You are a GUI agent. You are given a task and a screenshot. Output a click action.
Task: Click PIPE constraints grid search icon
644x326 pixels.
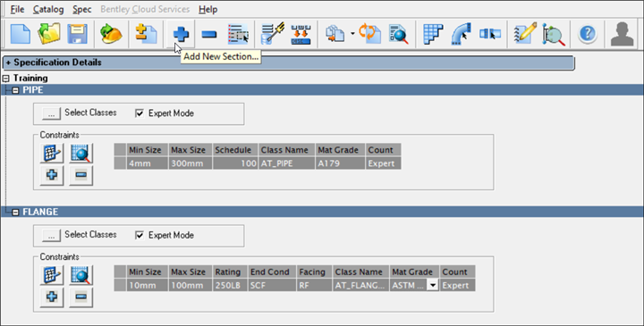click(x=80, y=154)
